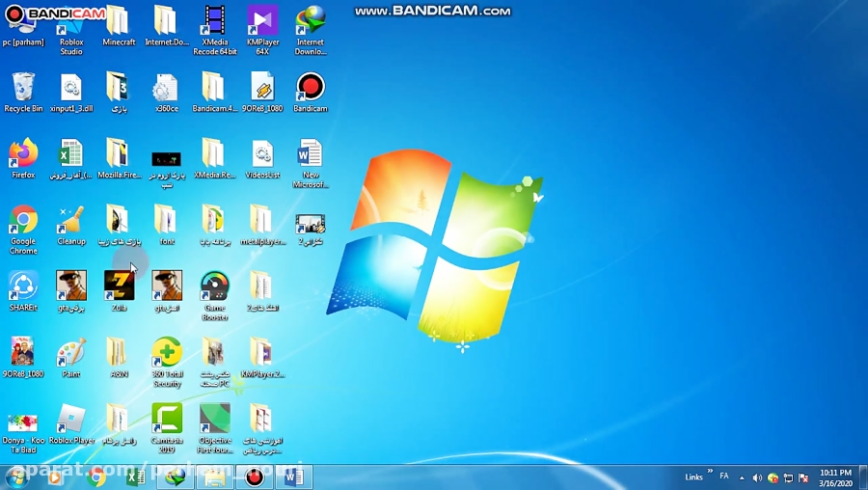Select the metalplayer... folder
The height and width of the screenshot is (490, 868).
(x=262, y=225)
